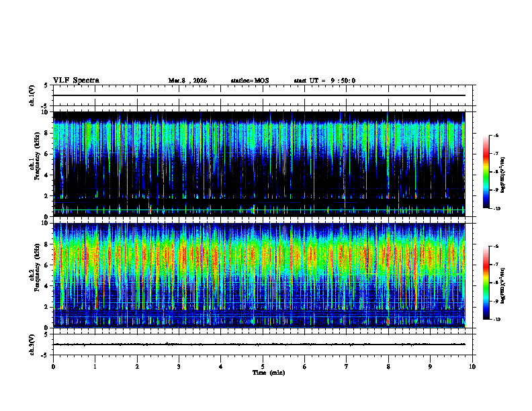Click tick label "0" on Time axis
Screen dimensions: 532x411
(53, 367)
